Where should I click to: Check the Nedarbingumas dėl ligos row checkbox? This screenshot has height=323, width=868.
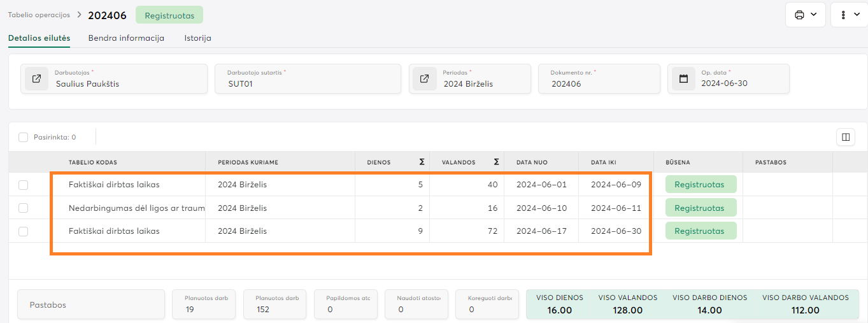24,208
